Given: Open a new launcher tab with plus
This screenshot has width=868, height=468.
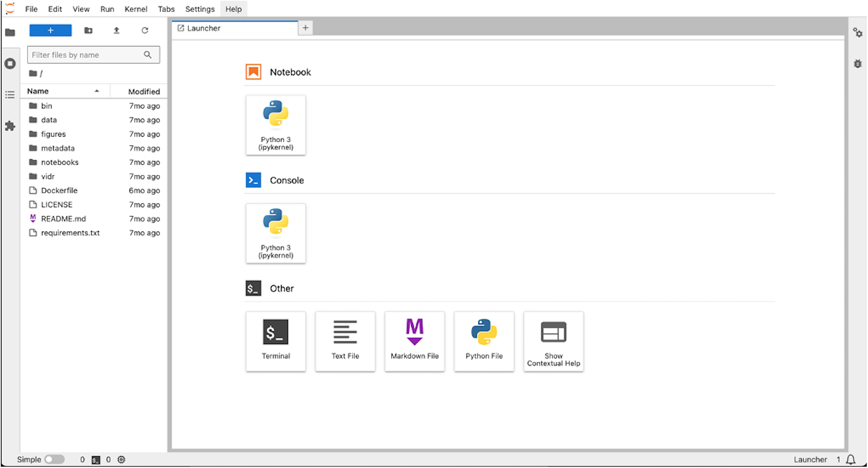Looking at the screenshot, I should click(305, 28).
